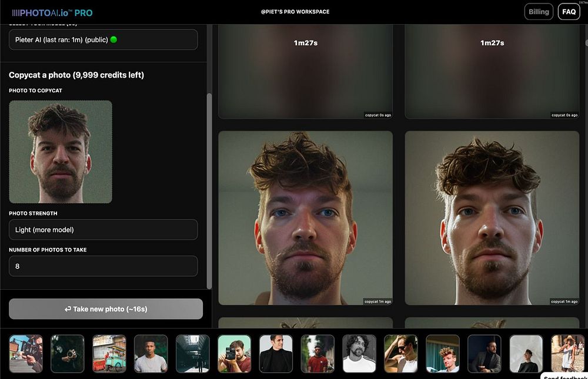Open the left generated portrait from 1m ago
This screenshot has height=379, width=588.
tap(305, 218)
